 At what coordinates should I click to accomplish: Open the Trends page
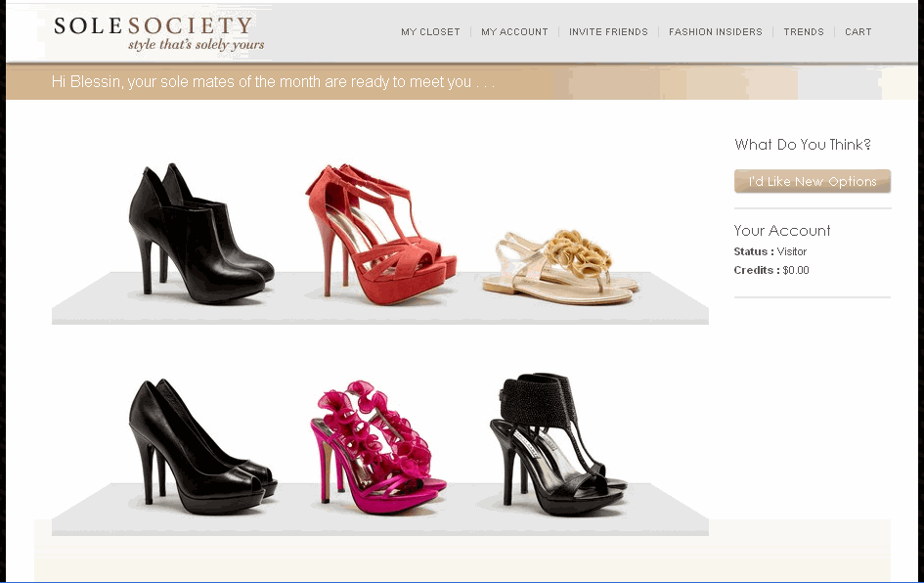coord(804,32)
